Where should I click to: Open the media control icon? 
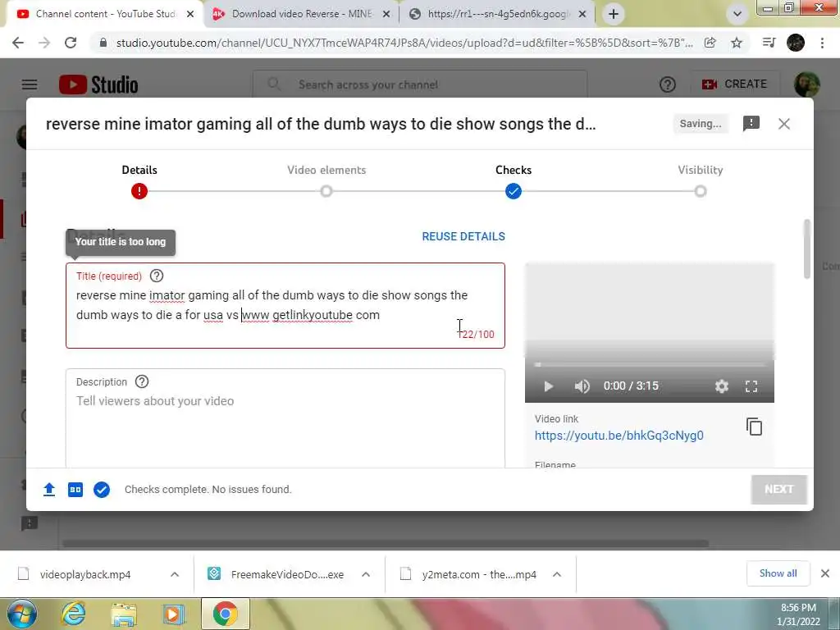pyautogui.click(x=769, y=43)
